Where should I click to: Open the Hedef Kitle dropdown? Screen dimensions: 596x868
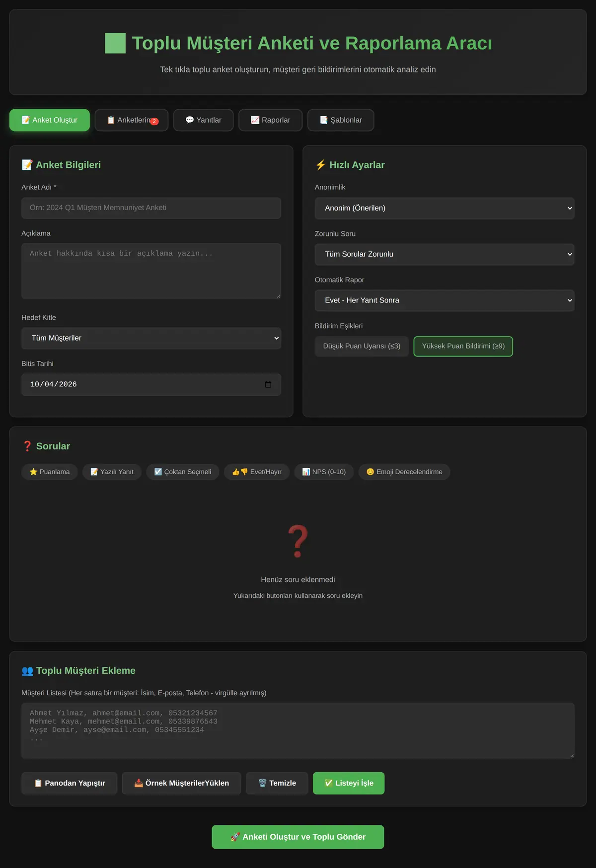pos(151,338)
